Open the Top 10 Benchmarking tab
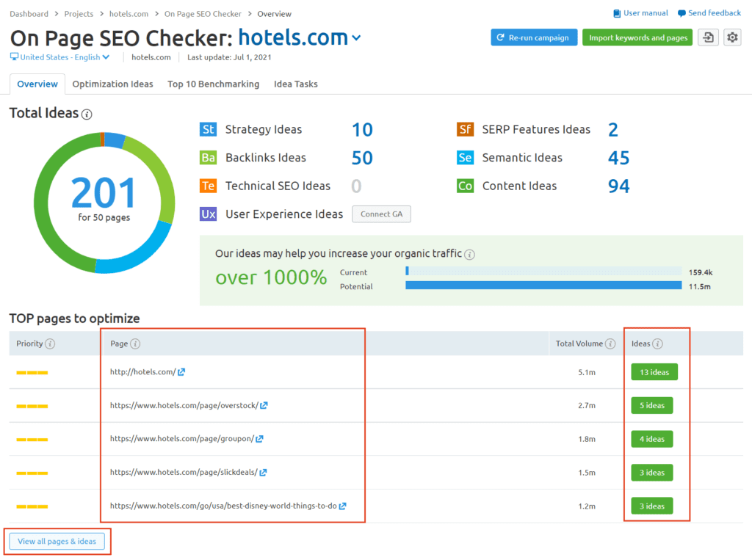 [x=214, y=84]
